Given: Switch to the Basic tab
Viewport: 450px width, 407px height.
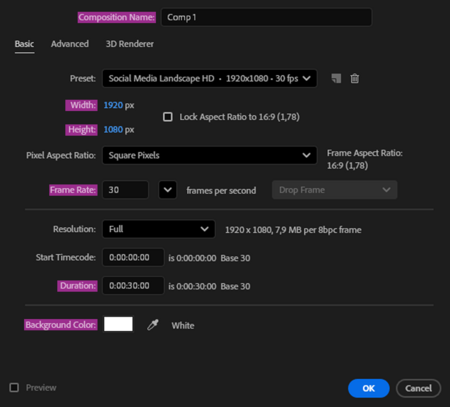Looking at the screenshot, I should pyautogui.click(x=24, y=44).
